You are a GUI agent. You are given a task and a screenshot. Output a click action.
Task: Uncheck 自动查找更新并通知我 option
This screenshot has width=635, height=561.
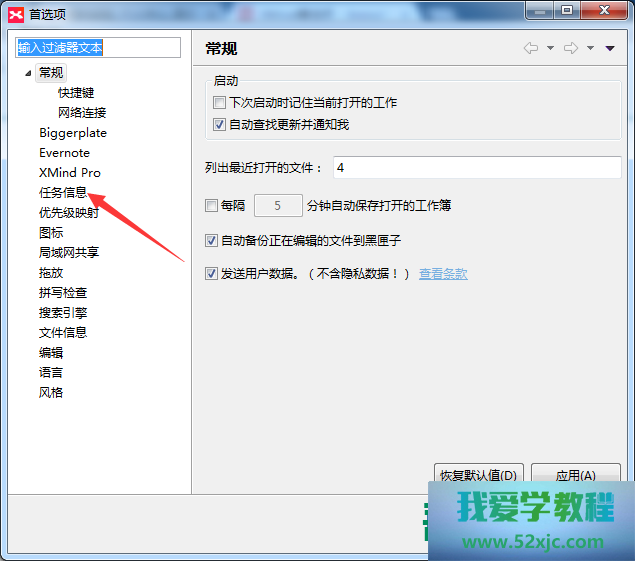(x=220, y=125)
